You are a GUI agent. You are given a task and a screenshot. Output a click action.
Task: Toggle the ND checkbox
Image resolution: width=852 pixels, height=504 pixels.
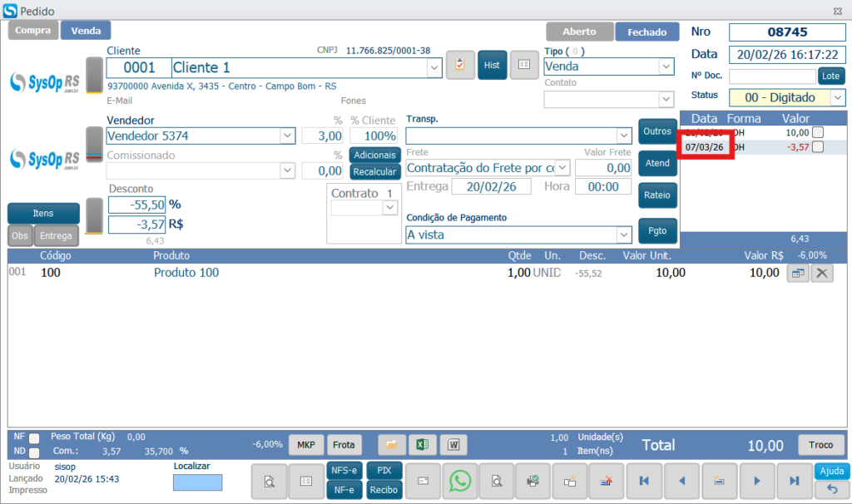coord(34,452)
